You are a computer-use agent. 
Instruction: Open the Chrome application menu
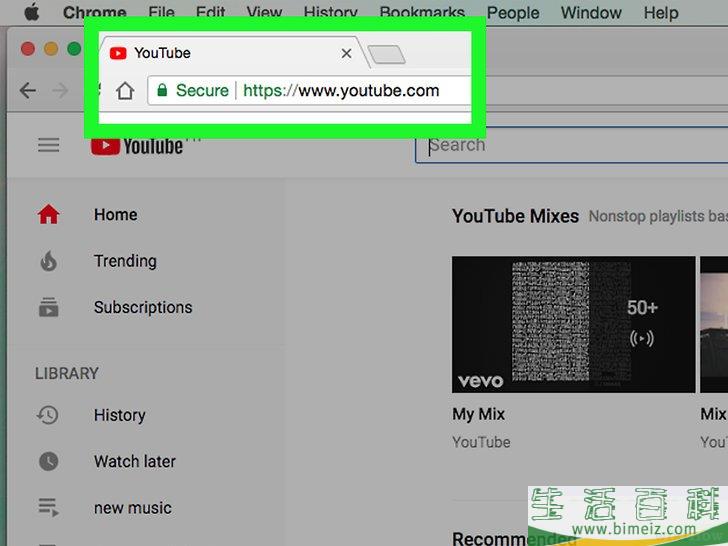[95, 13]
